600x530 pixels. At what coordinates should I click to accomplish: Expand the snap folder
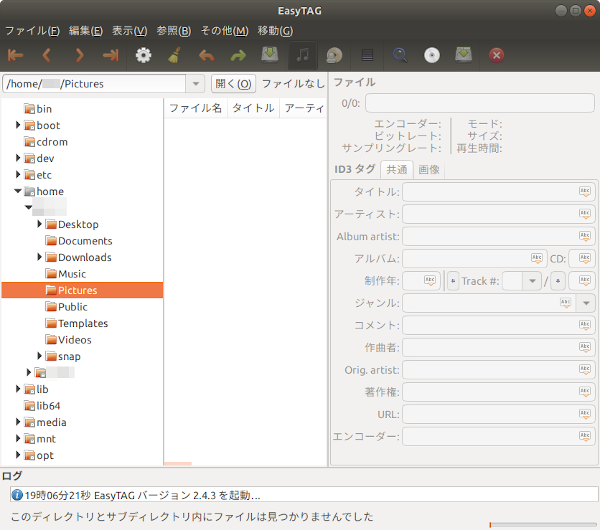pyautogui.click(x=39, y=356)
